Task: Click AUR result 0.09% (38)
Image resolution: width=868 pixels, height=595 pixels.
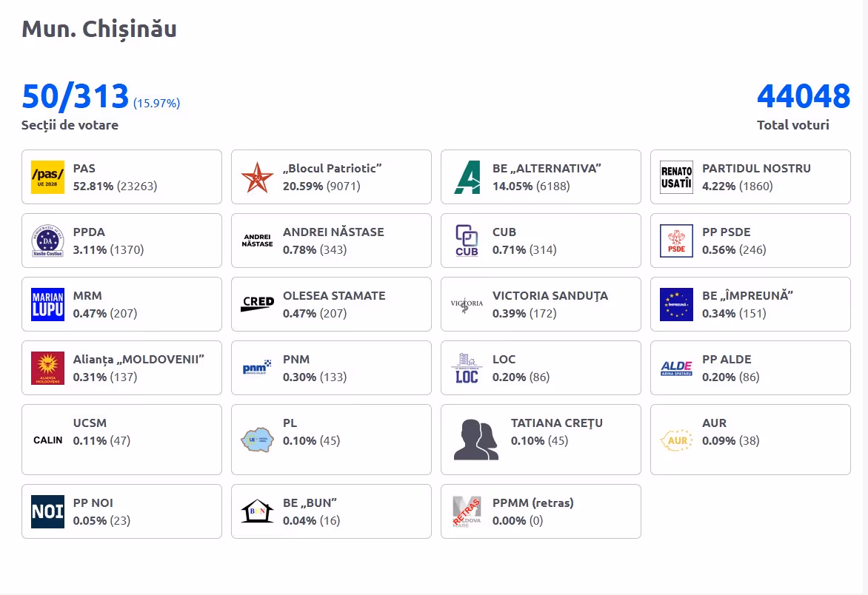Action: coord(731,441)
